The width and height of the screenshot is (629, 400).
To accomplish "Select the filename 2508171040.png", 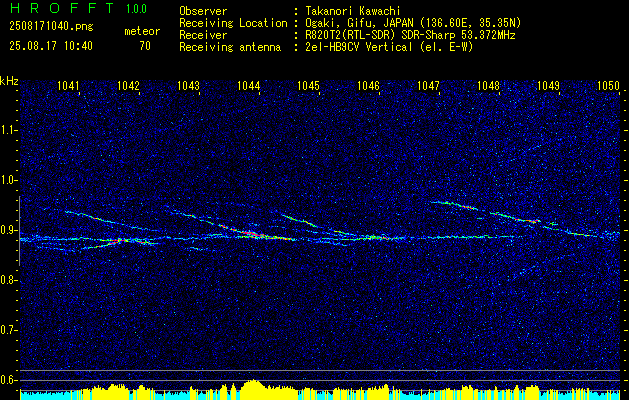I will click(51, 27).
